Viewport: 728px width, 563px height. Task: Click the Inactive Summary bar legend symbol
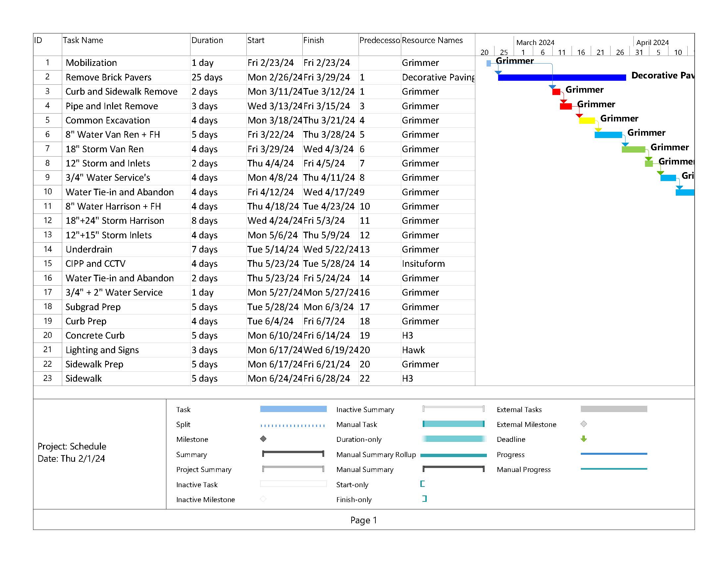(453, 408)
